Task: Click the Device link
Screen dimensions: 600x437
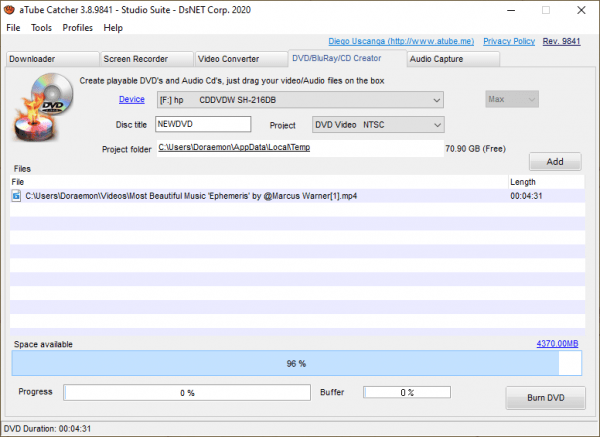Action: 132,99
